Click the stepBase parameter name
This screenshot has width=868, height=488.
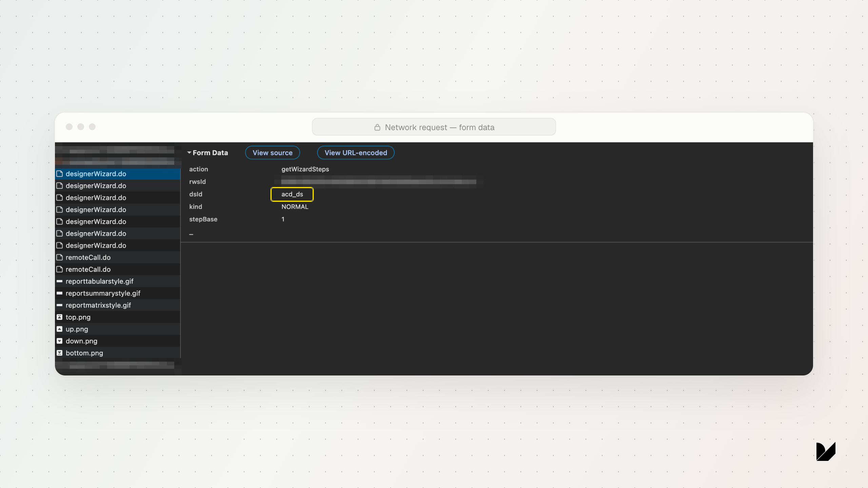(x=203, y=219)
